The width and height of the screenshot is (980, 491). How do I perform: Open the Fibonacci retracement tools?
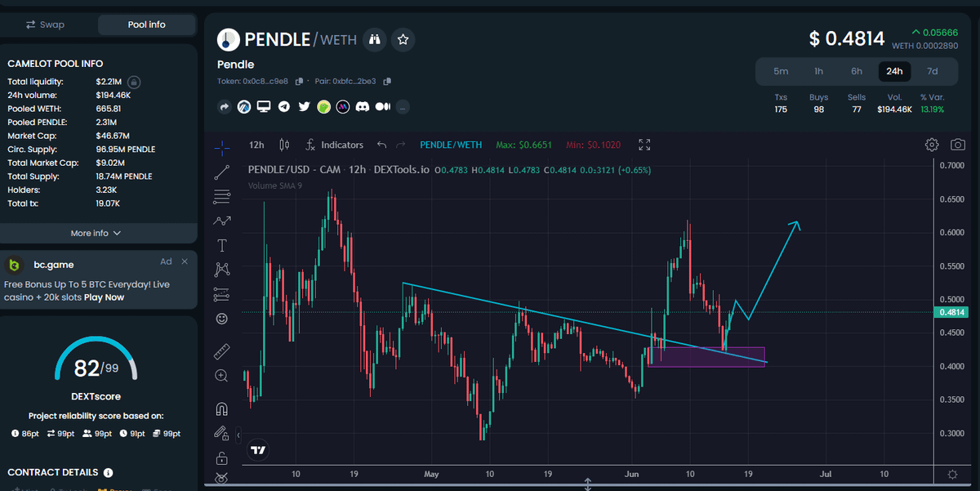pos(221,197)
